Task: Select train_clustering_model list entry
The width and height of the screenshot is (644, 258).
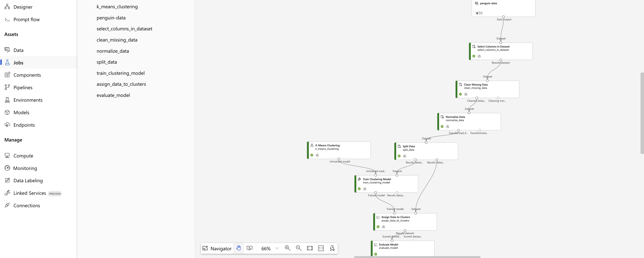Action: (x=121, y=73)
